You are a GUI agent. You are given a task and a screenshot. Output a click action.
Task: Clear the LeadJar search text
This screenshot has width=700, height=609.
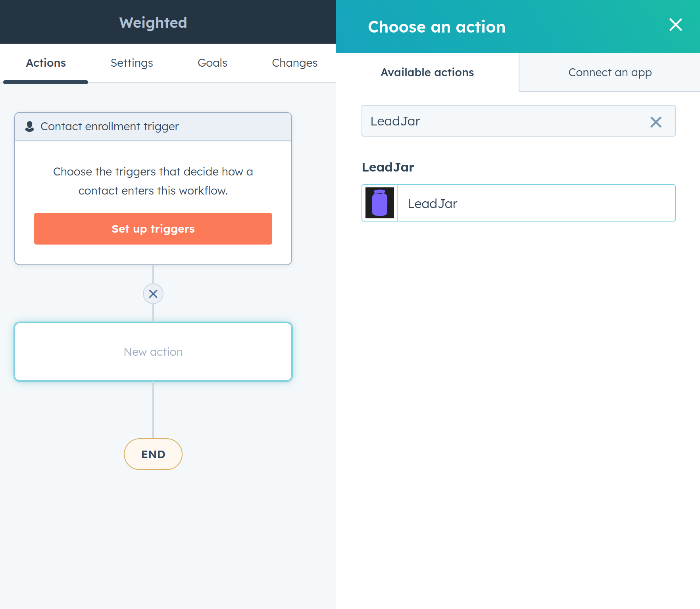656,122
